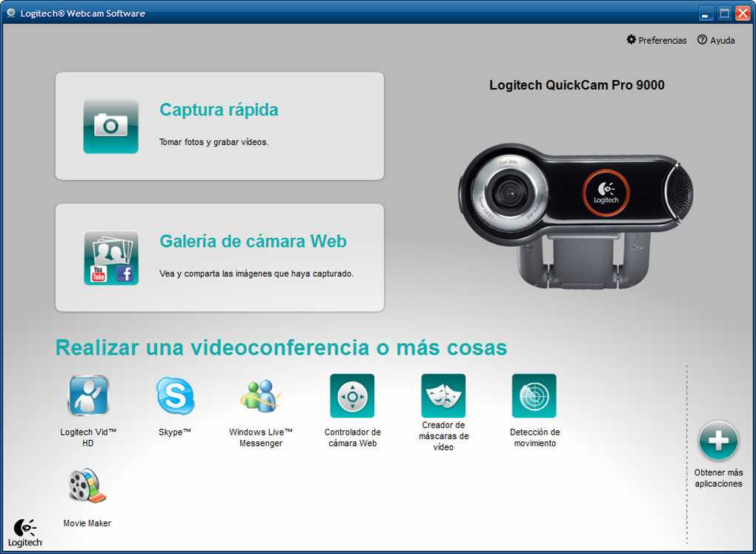
Task: Click the Skype™ label text
Action: click(175, 432)
